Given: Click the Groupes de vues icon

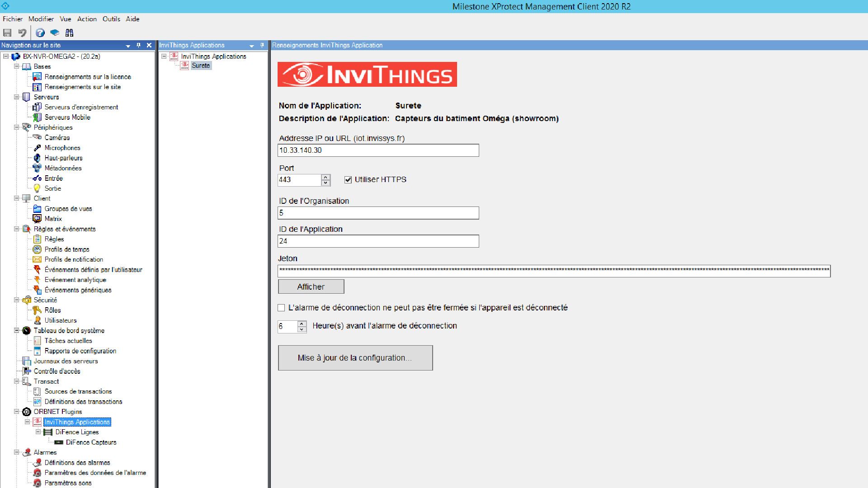Looking at the screenshot, I should [37, 209].
